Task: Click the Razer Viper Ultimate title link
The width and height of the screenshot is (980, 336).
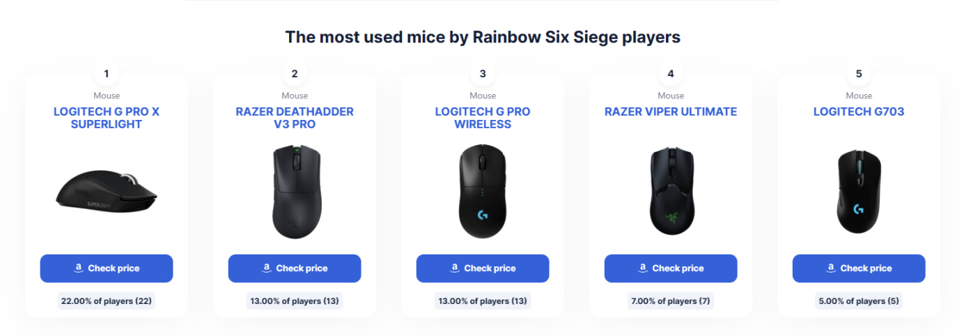Action: [x=670, y=112]
